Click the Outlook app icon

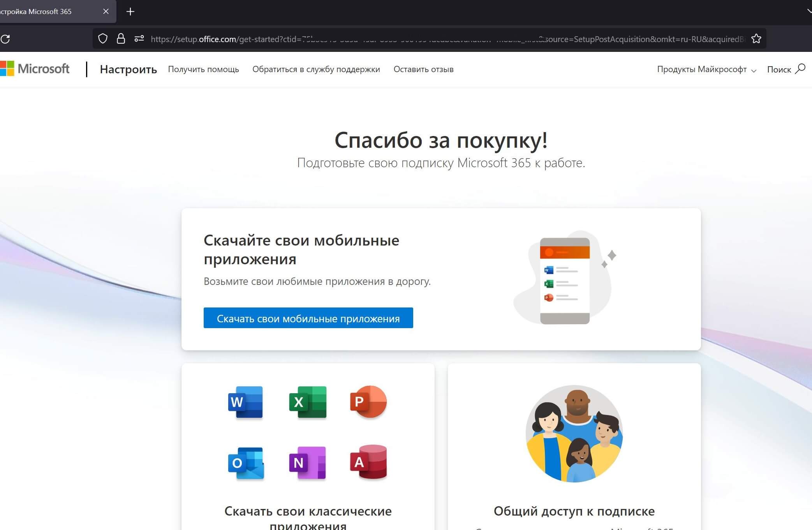(246, 463)
